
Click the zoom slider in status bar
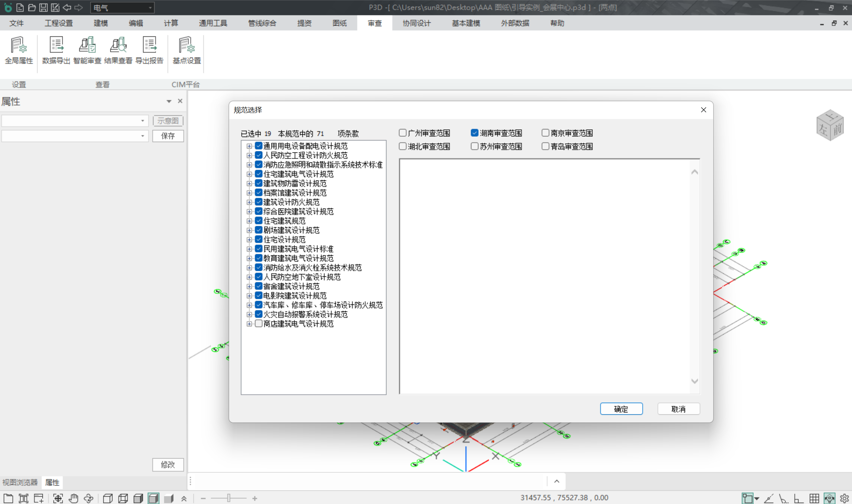[x=229, y=498]
